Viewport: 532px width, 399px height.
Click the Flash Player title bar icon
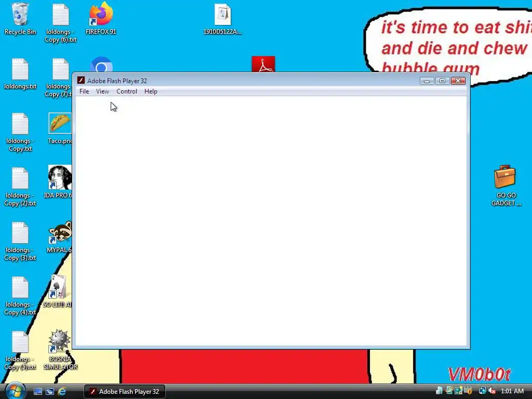81,81
